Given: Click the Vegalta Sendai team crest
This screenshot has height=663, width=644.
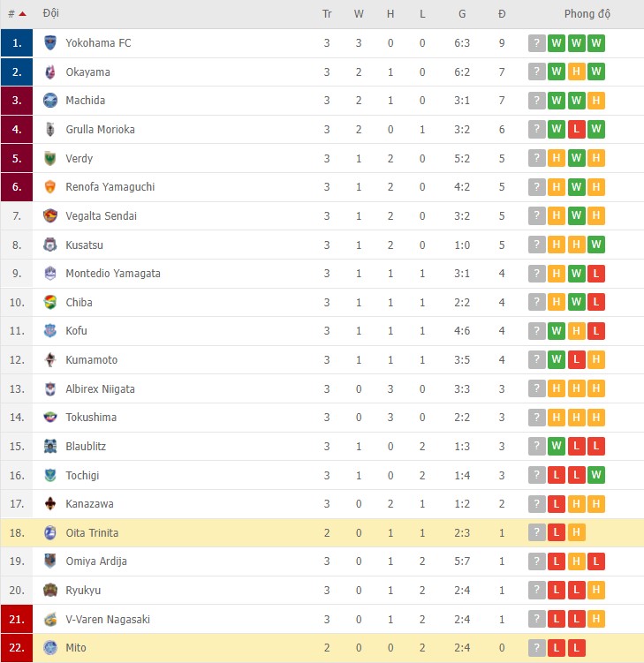Looking at the screenshot, I should click(x=50, y=216).
